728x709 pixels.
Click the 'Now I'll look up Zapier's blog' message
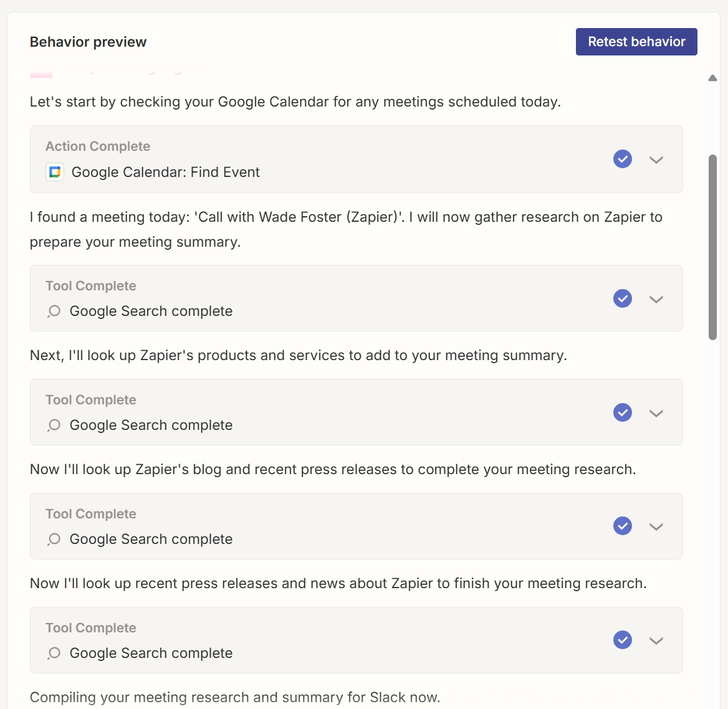pos(333,470)
